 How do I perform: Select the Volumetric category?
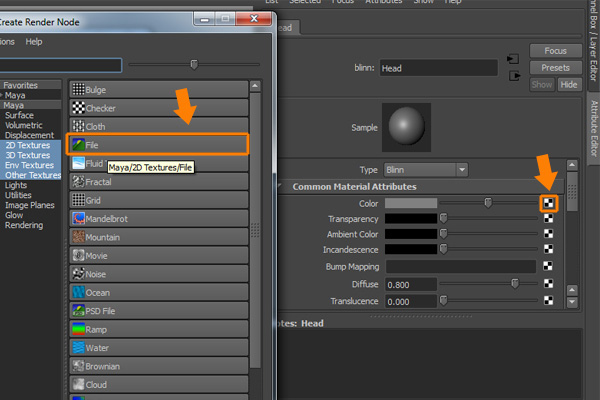(x=23, y=125)
